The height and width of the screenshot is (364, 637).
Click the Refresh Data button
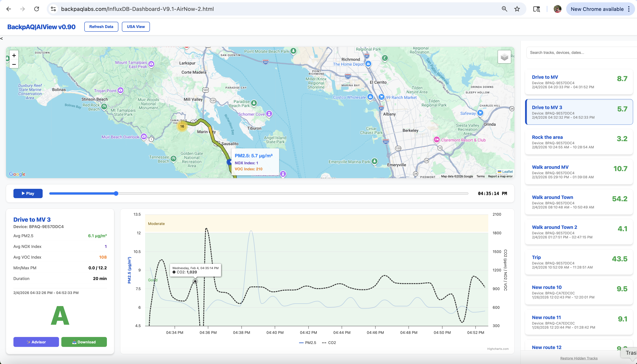[101, 27]
